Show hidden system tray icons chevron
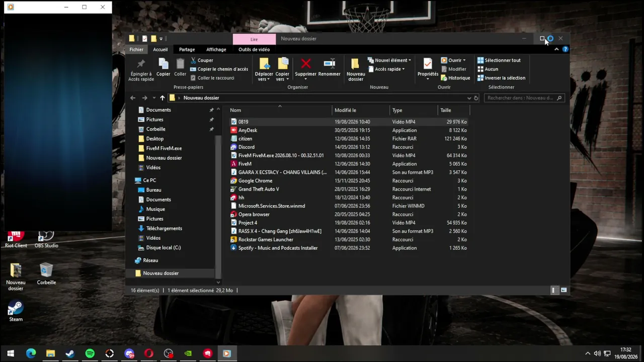Image resolution: width=644 pixels, height=362 pixels. coord(587,353)
